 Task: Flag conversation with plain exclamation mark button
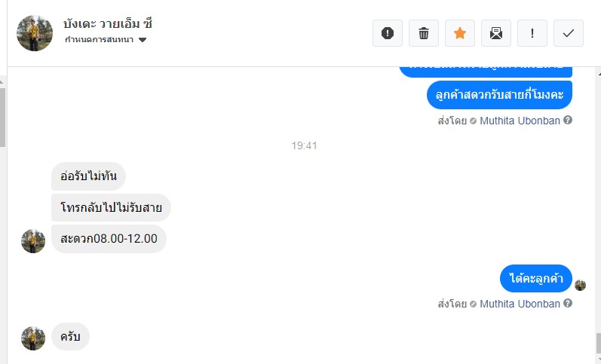[x=532, y=33]
